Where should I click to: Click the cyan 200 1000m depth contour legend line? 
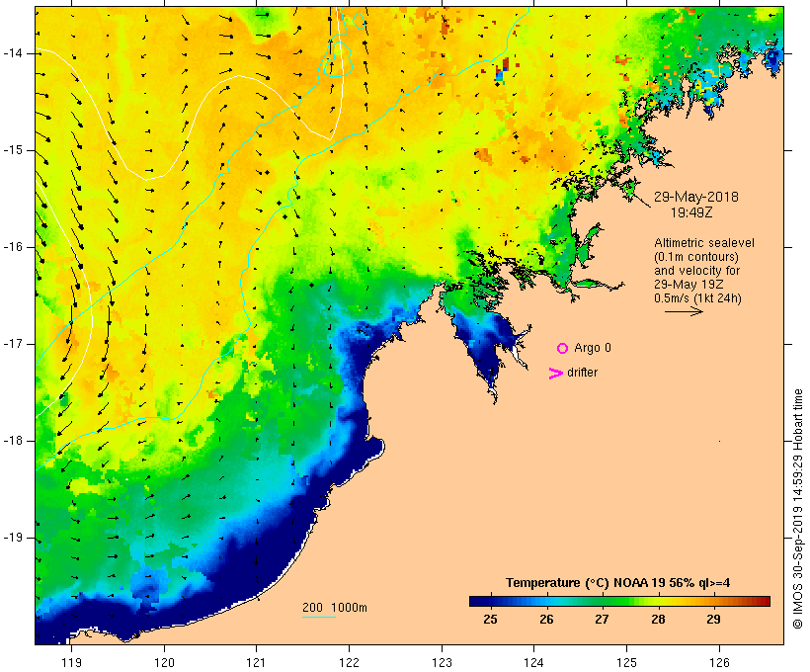tap(319, 617)
